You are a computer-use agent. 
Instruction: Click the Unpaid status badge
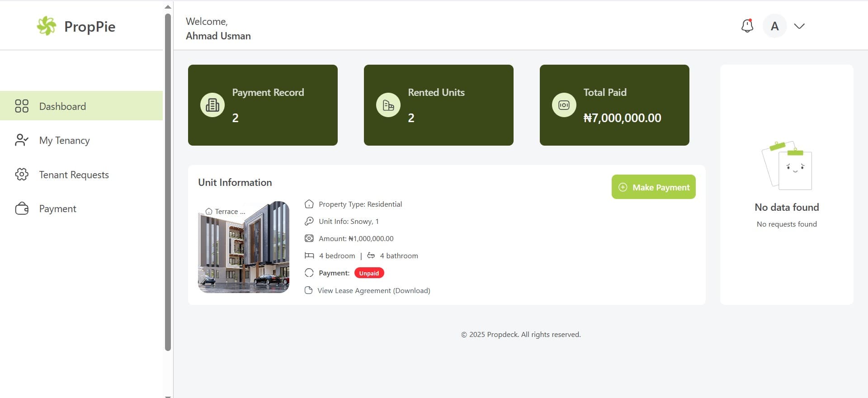click(x=369, y=273)
